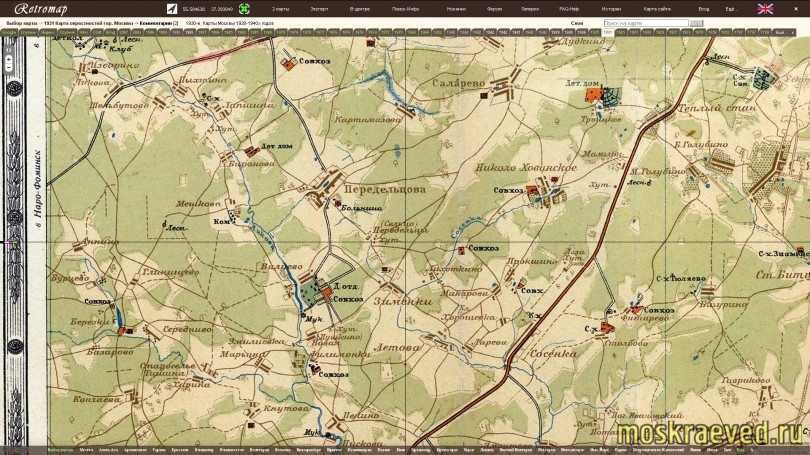Open История in the top menu
Screen dimensions: 810x455
[x=611, y=9]
